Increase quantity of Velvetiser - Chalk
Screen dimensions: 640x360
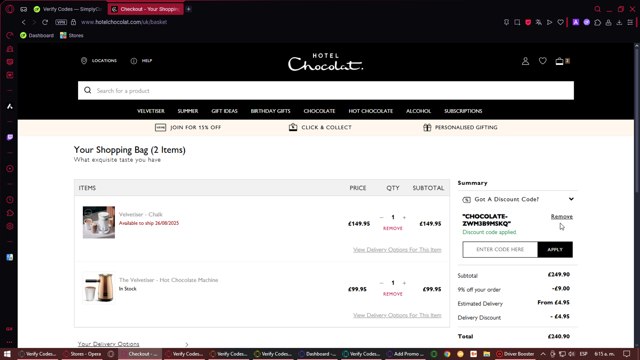[x=404, y=218]
